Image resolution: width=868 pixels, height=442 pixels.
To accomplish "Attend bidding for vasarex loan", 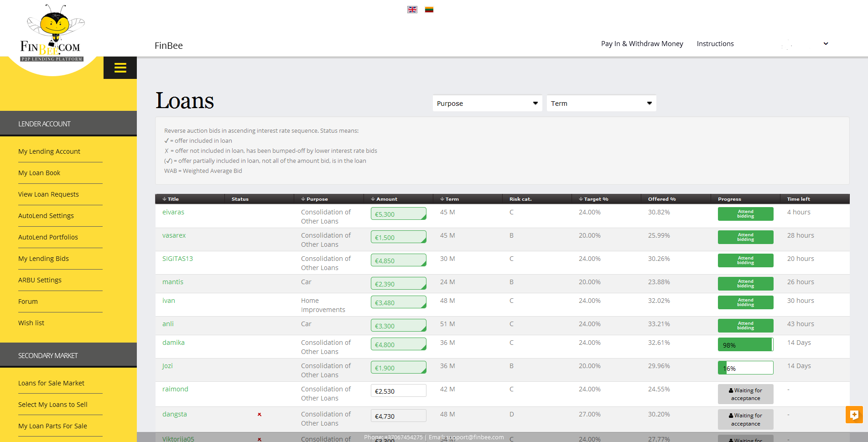I will [745, 237].
